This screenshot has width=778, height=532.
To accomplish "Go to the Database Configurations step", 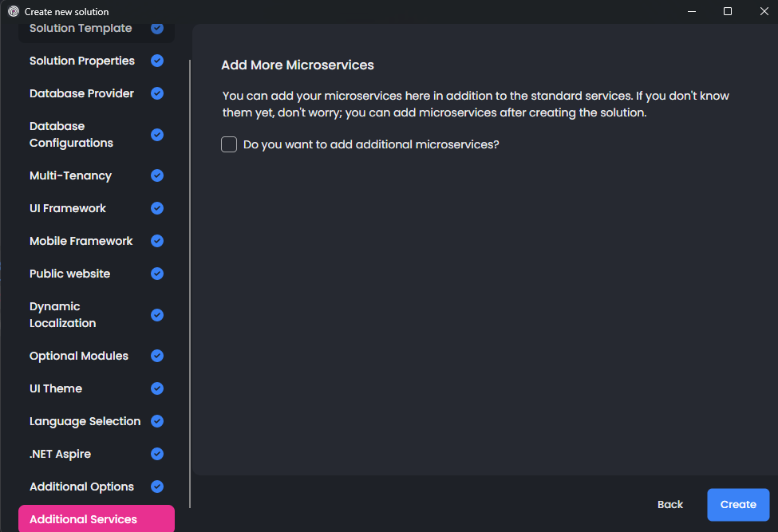I will tap(71, 135).
